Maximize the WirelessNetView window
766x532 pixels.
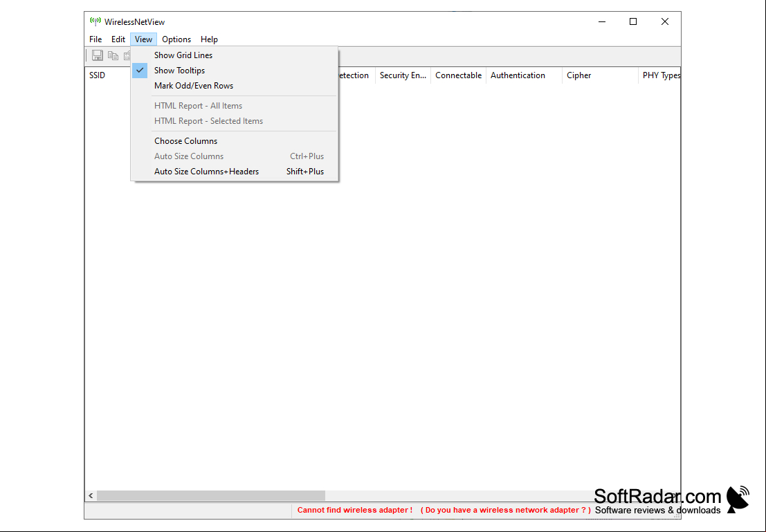click(633, 21)
